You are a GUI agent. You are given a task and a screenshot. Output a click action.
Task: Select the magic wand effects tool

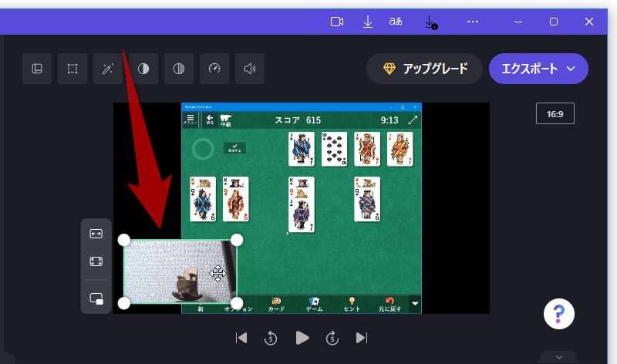click(x=108, y=69)
